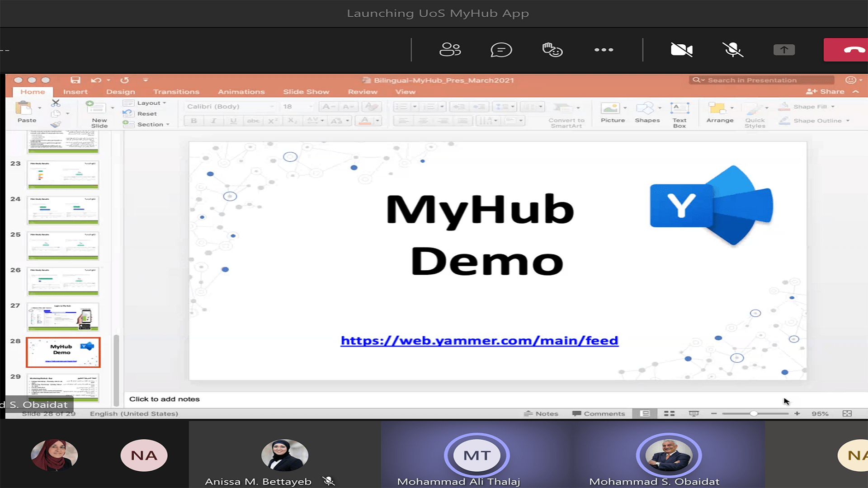Screen dimensions: 868x488
Task: Click the zoom slider handle
Action: pyautogui.click(x=754, y=413)
